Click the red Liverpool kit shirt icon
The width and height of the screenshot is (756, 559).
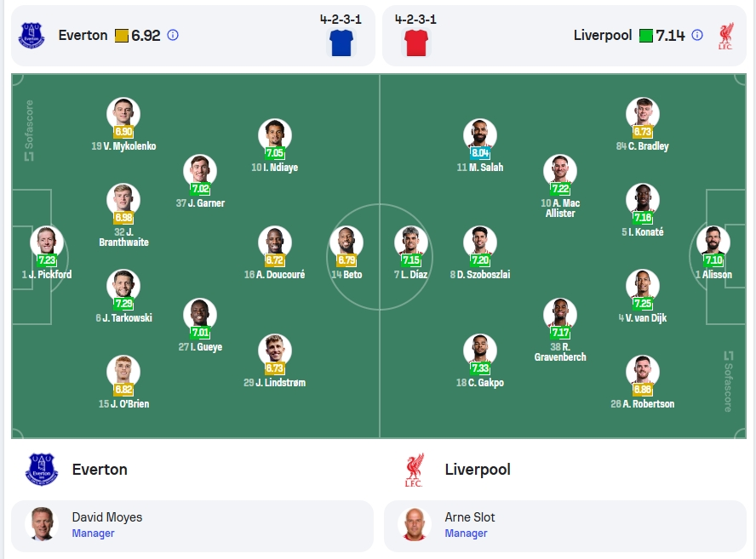coord(416,43)
